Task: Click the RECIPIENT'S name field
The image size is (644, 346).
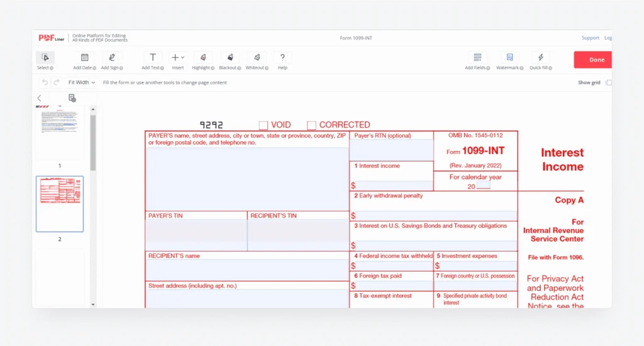Action: point(247,271)
